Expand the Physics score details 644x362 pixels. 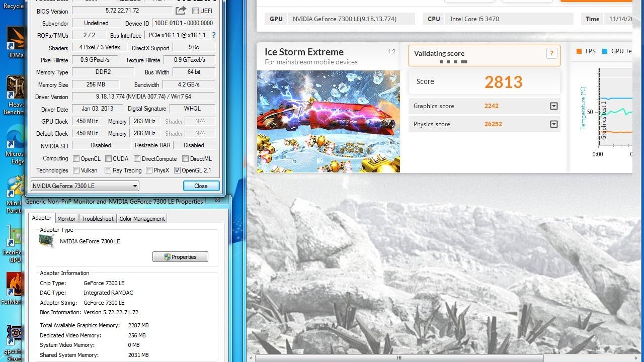[553, 124]
